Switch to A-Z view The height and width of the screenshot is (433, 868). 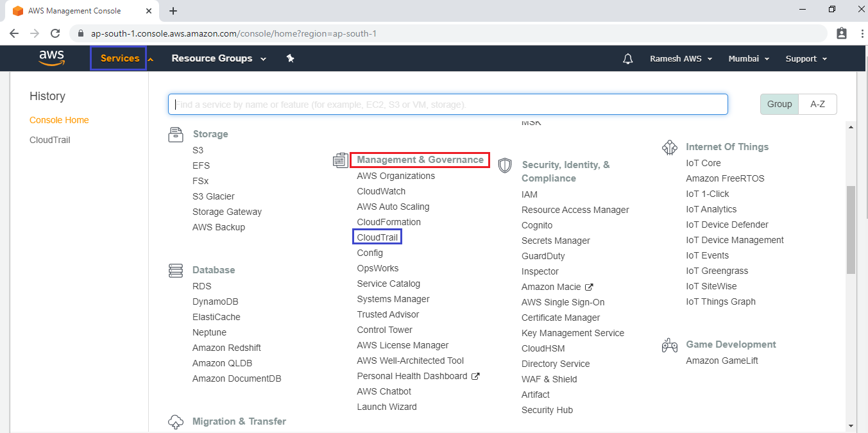[x=817, y=104]
